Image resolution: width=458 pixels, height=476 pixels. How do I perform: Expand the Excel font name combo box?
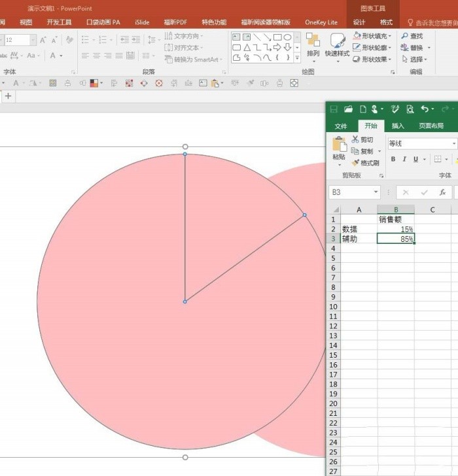454,143
